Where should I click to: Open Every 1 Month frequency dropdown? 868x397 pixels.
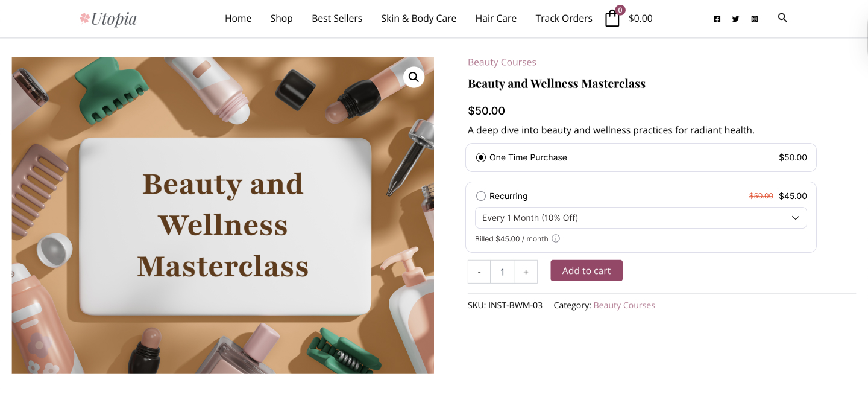tap(641, 218)
